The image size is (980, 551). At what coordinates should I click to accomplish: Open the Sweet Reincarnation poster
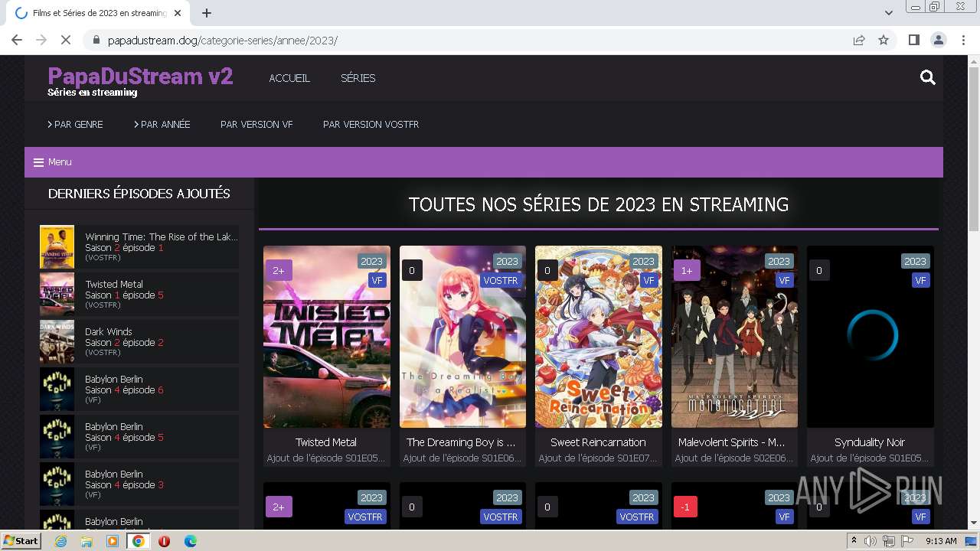pos(599,337)
